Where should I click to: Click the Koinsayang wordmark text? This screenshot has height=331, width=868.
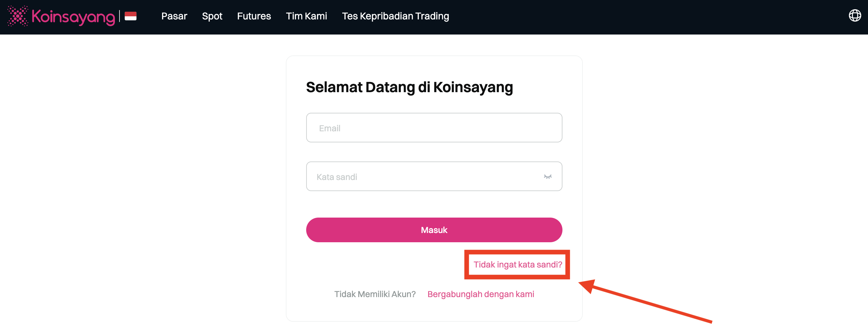tap(73, 17)
